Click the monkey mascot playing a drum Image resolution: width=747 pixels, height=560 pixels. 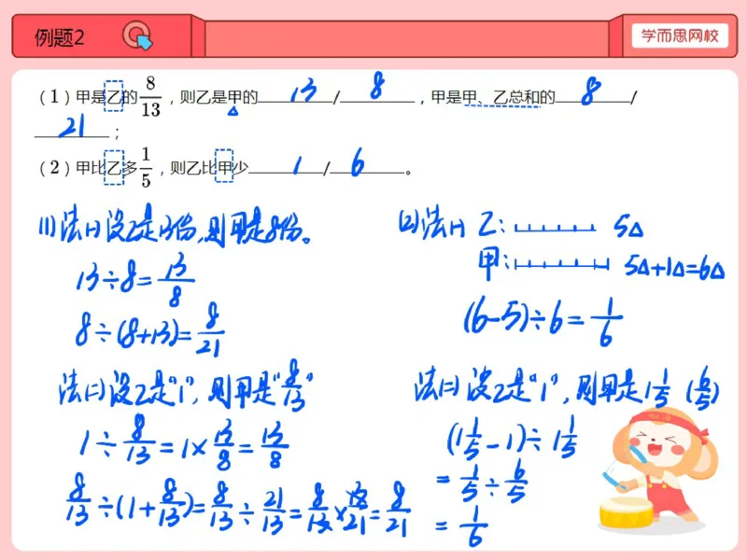click(x=659, y=471)
